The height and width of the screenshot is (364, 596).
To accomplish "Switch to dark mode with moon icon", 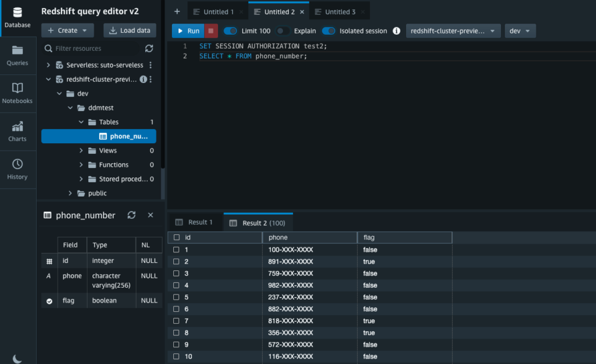I will point(17,357).
